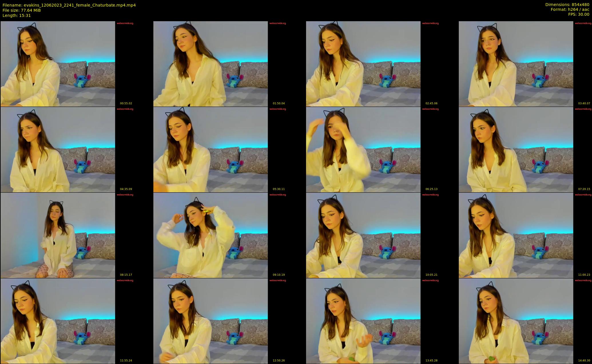Screen dimensions: 592x364
Task: Click the timestamp text '04:35.09'
Action: (x=126, y=189)
